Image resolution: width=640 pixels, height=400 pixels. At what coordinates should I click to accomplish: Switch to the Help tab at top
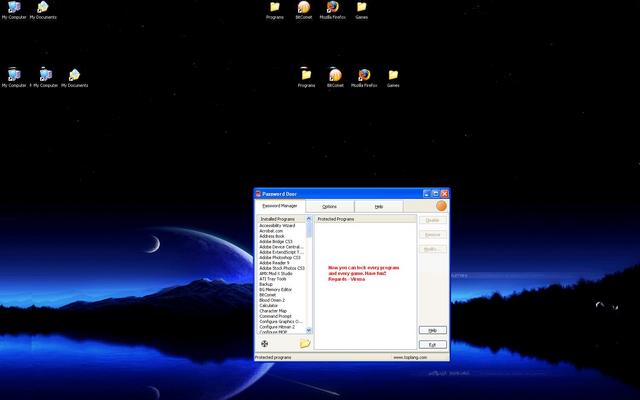(x=379, y=206)
